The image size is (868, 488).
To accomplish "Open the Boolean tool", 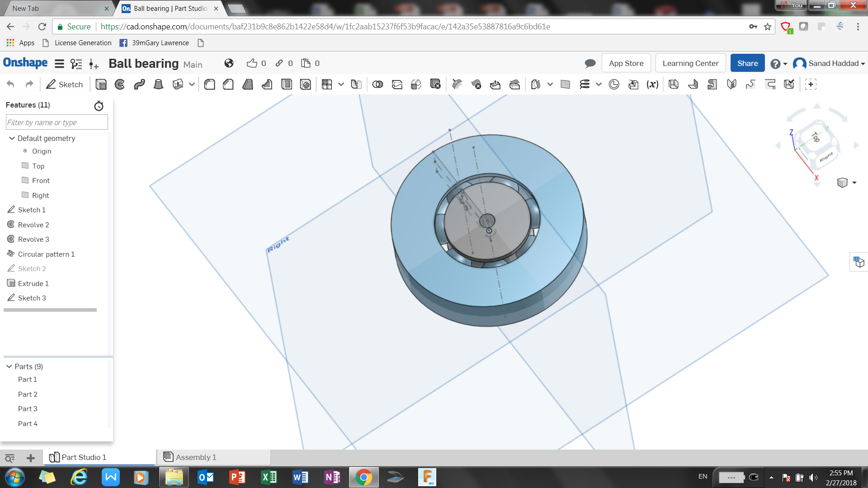I will (x=377, y=84).
